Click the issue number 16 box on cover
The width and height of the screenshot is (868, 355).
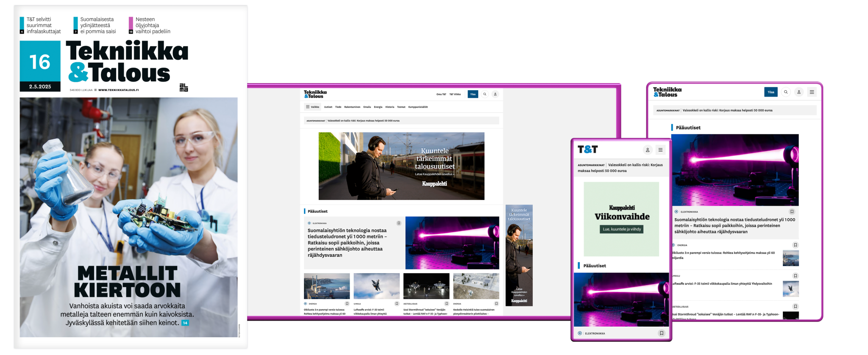point(40,62)
